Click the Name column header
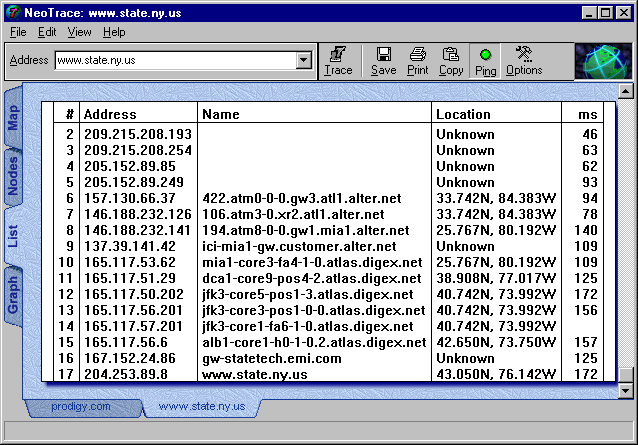This screenshot has height=445, width=638. (314, 114)
